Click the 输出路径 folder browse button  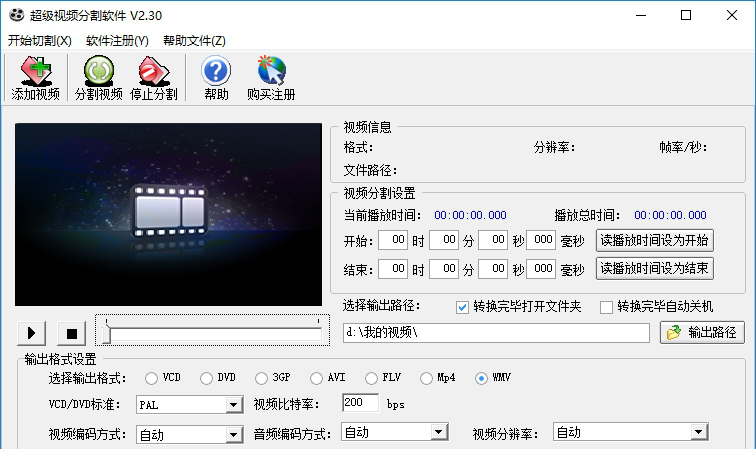coord(702,333)
